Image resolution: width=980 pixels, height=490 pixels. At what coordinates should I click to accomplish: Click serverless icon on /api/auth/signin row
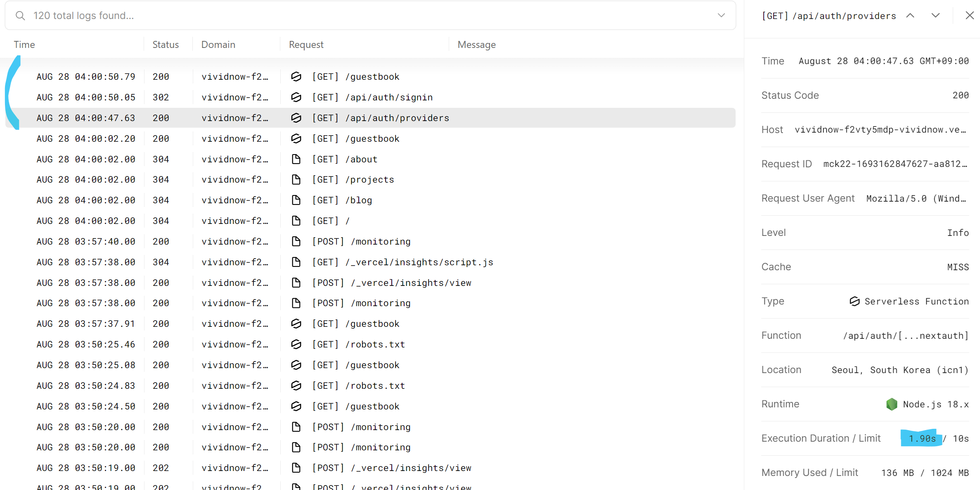click(296, 97)
